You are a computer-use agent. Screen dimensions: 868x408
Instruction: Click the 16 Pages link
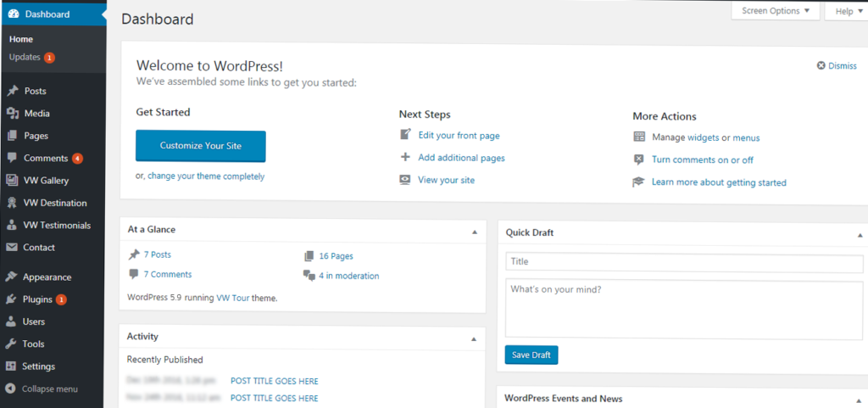336,256
